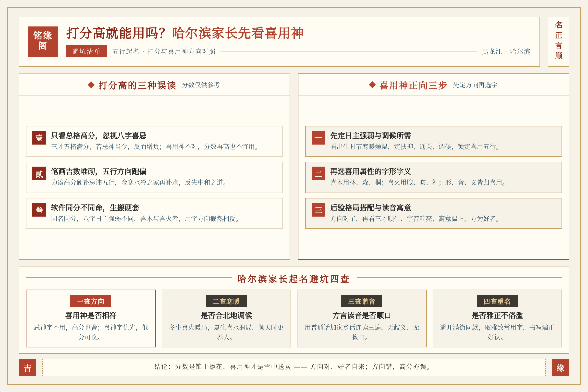
Task: Select the 二查寒暖 tag
Action: point(226,301)
